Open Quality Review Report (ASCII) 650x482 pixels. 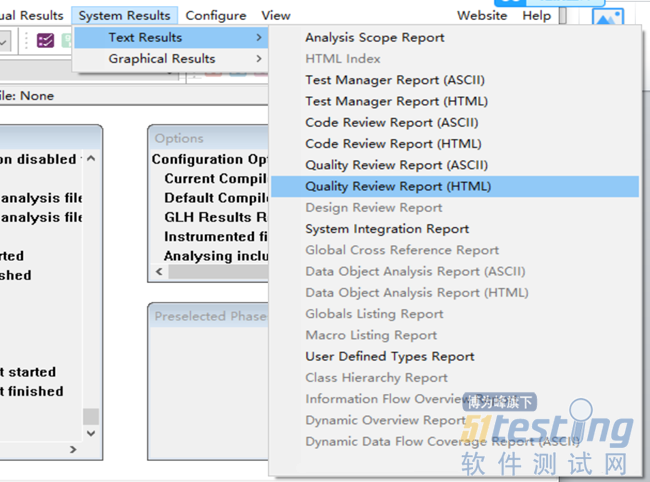[x=396, y=165]
